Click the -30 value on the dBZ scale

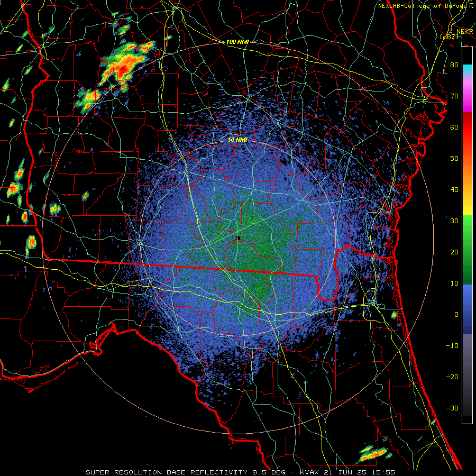pyautogui.click(x=452, y=408)
